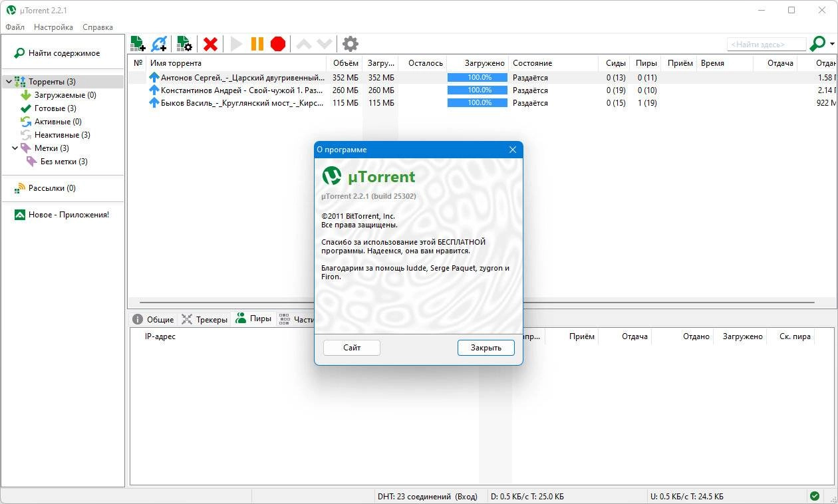Select the Торренты (3) root item

[x=52, y=82]
